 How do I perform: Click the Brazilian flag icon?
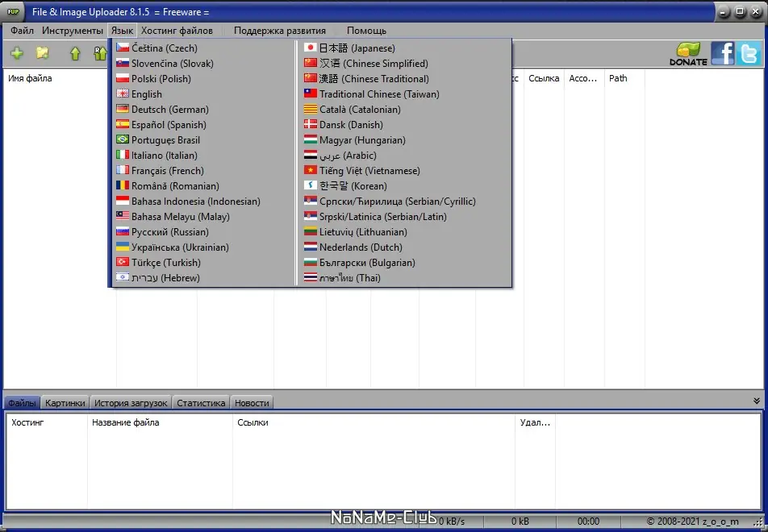tap(123, 139)
